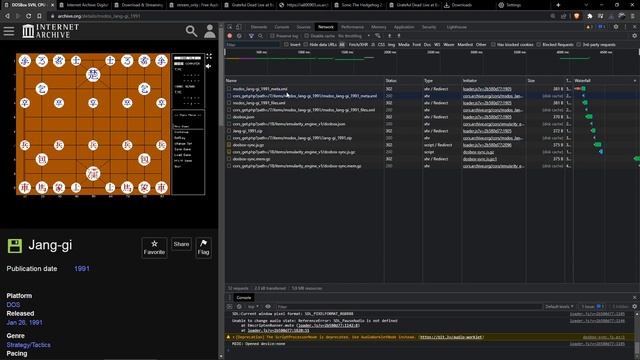The width and height of the screenshot is (640, 360).
Task: Toggle the network filter funnel icon
Action: pyautogui.click(x=251, y=36)
